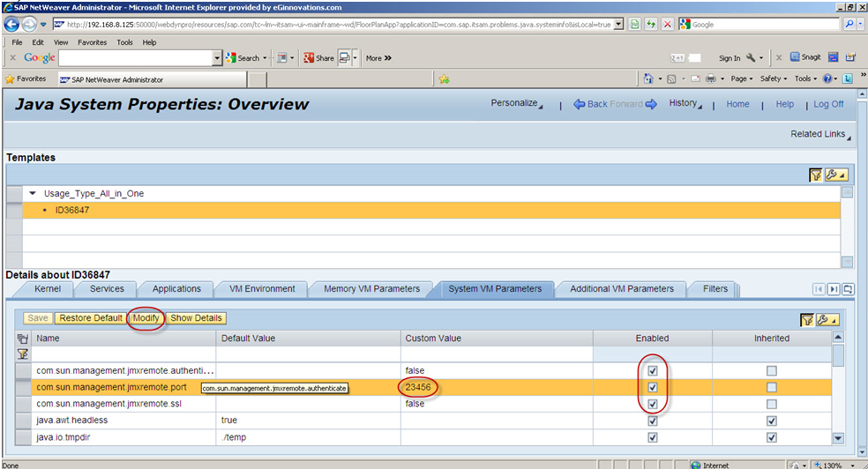
Task: Click the filter row icon under Name header
Action: point(23,354)
